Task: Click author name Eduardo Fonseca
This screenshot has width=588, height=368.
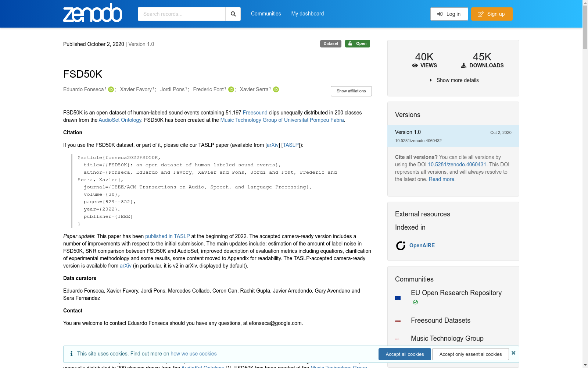Action: click(83, 89)
